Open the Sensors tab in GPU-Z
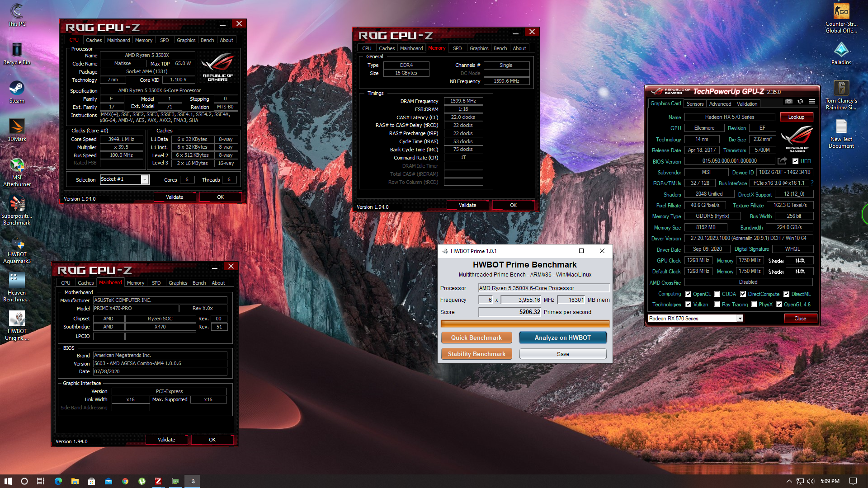 point(695,104)
